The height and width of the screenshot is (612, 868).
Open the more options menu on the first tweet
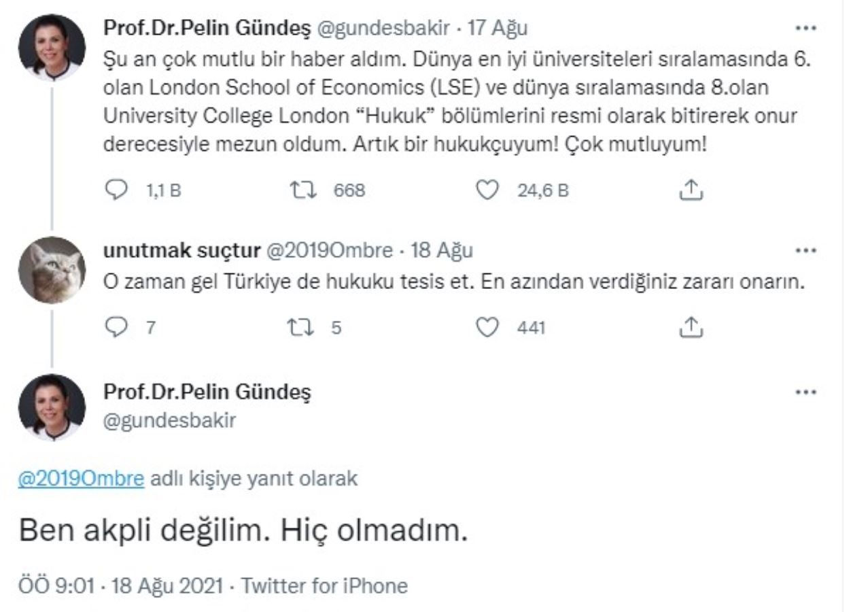pyautogui.click(x=806, y=27)
